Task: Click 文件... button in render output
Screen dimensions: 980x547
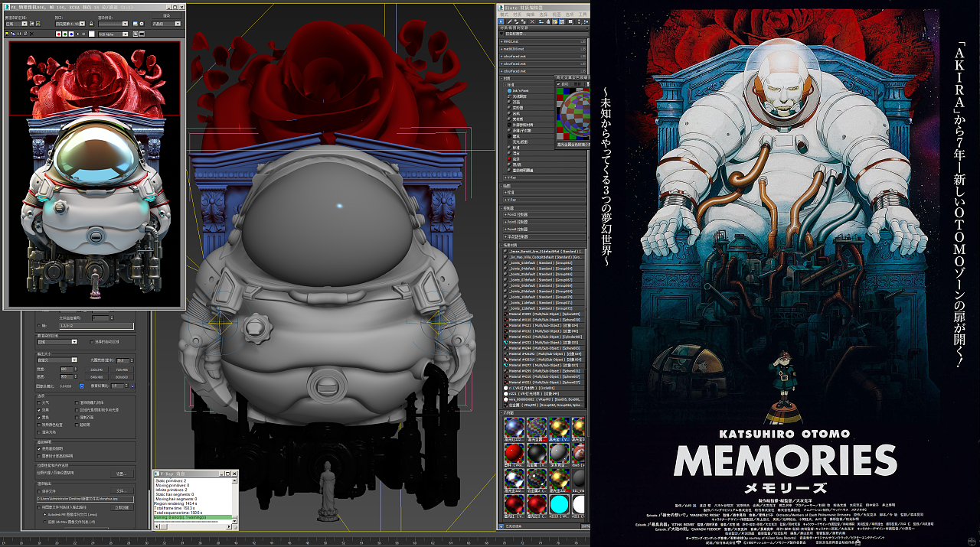Action: (x=122, y=491)
